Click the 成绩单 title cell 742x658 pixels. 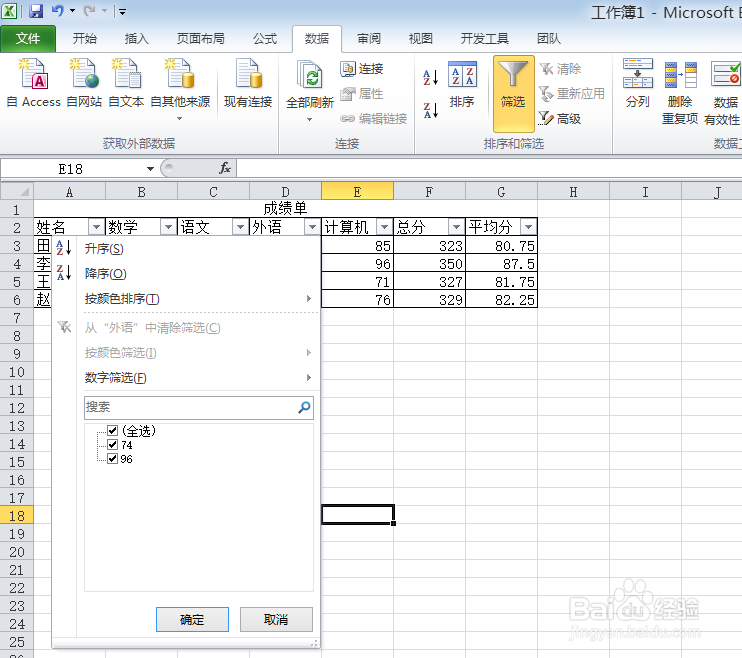point(285,209)
